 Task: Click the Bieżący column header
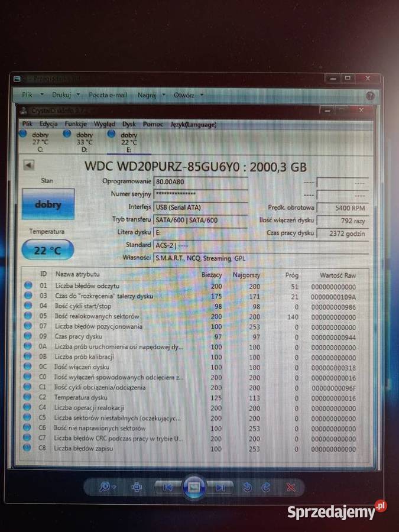pos(212,274)
